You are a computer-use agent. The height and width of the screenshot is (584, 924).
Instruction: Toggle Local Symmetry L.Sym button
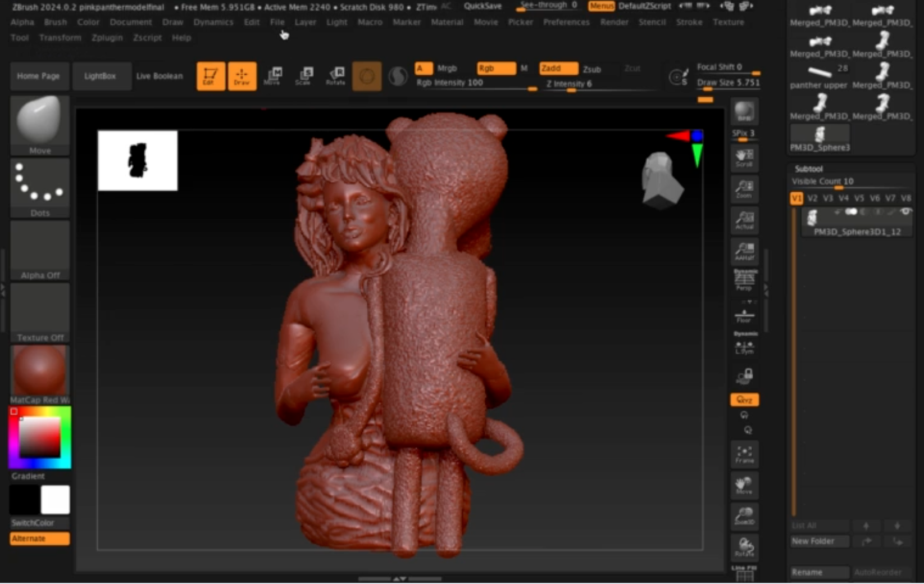point(744,344)
